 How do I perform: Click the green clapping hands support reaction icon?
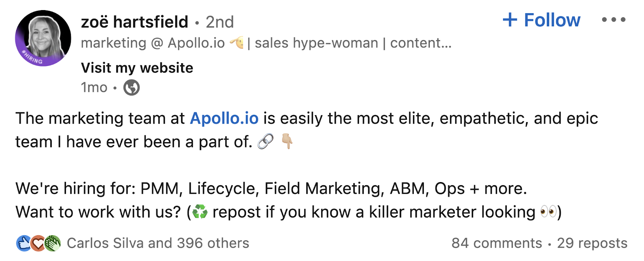click(52, 242)
